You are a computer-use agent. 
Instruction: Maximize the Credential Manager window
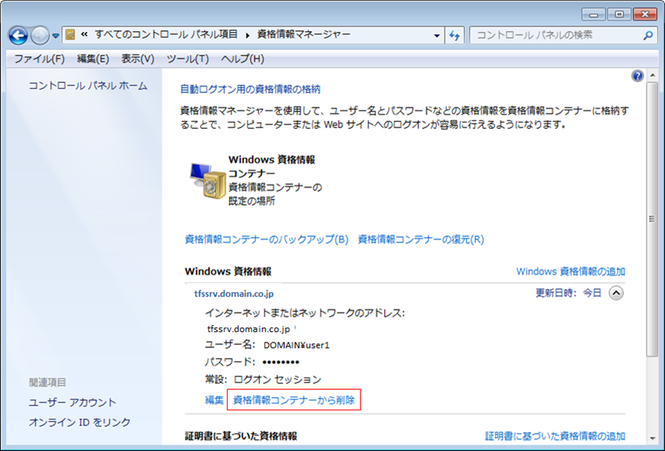pos(619,14)
